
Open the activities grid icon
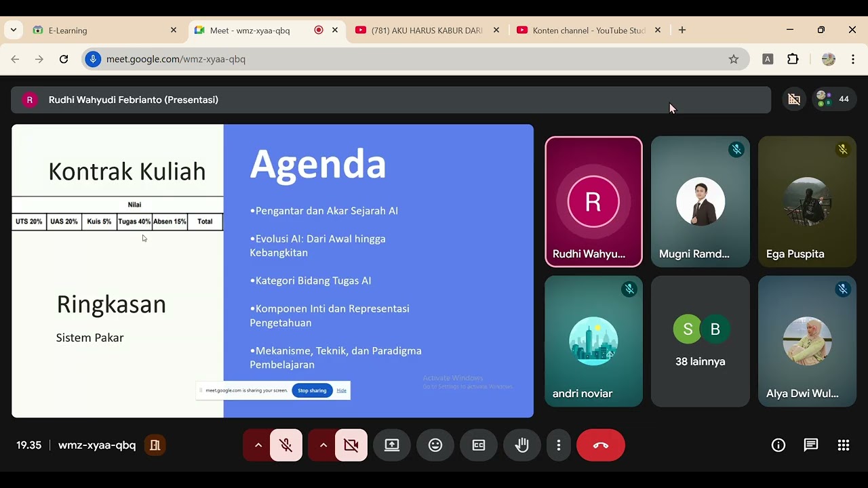point(844,445)
